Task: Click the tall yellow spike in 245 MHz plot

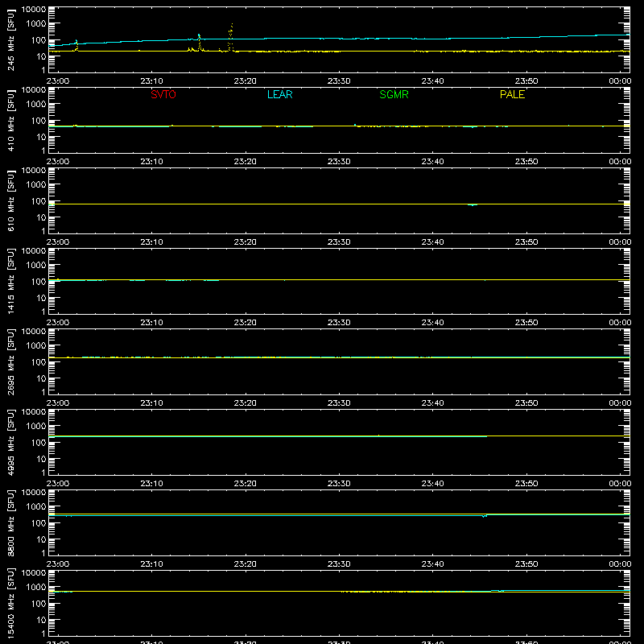Action: (231, 37)
